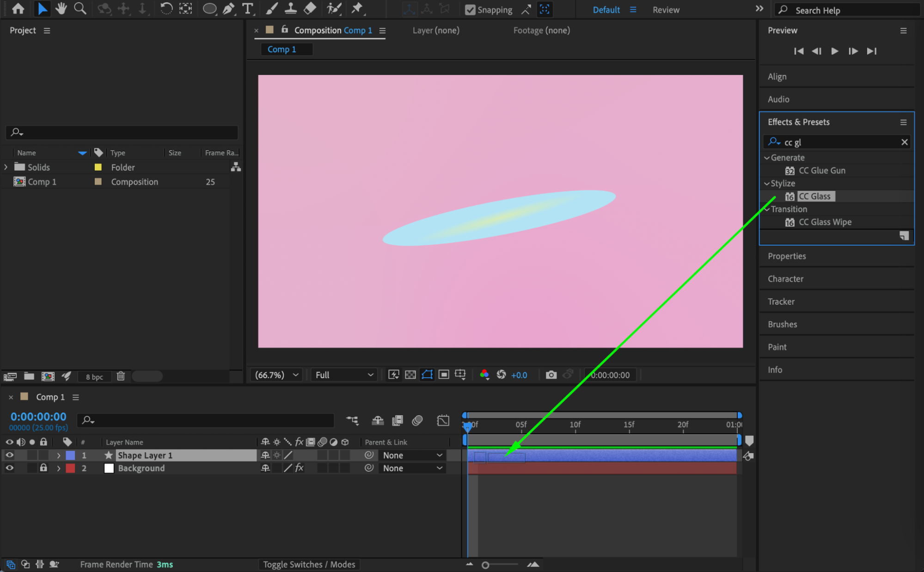Take a snapshot with camera icon
The image size is (924, 572).
click(551, 375)
